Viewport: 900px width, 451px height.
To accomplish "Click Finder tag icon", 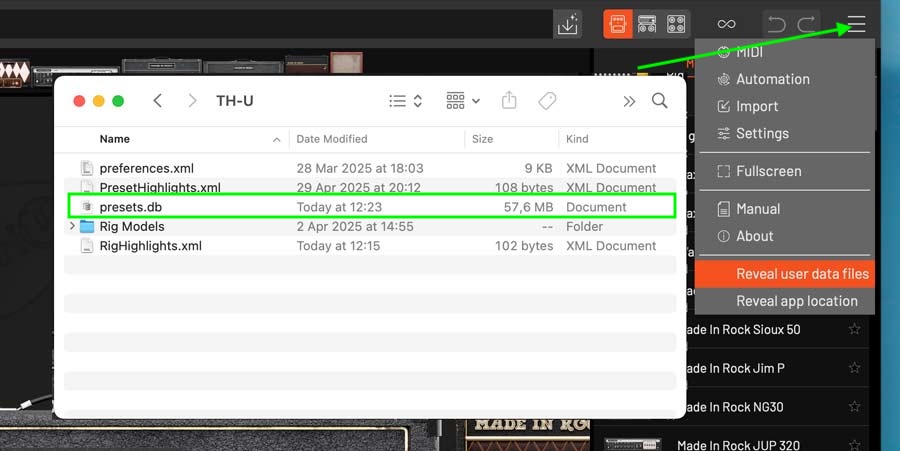I will pyautogui.click(x=547, y=101).
